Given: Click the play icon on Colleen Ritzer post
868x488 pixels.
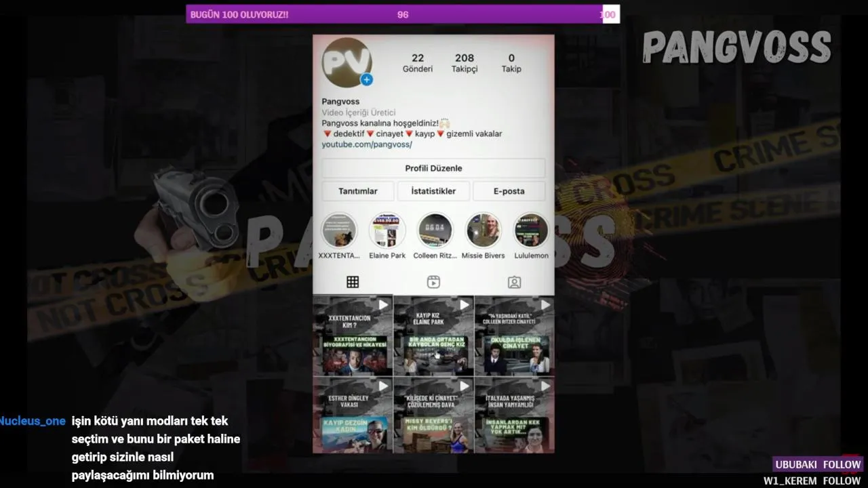Looking at the screenshot, I should (x=545, y=305).
